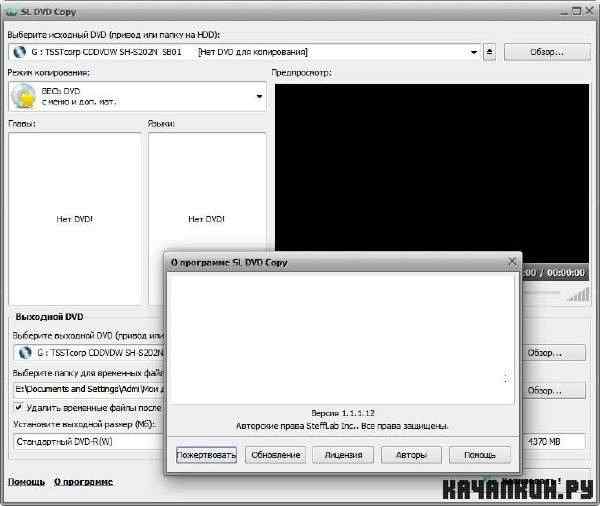Open the О программе link at bottom
Viewport: 600px width, 506px height.
point(83,482)
